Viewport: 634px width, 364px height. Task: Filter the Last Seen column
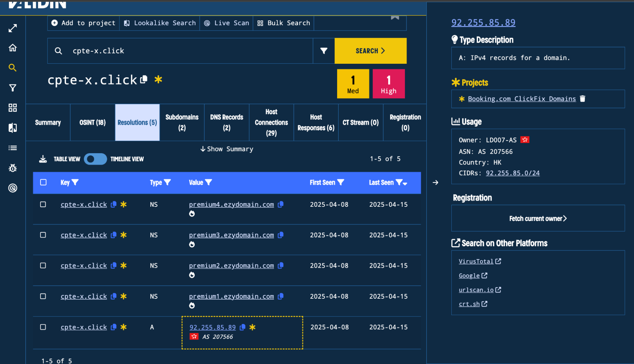point(399,182)
